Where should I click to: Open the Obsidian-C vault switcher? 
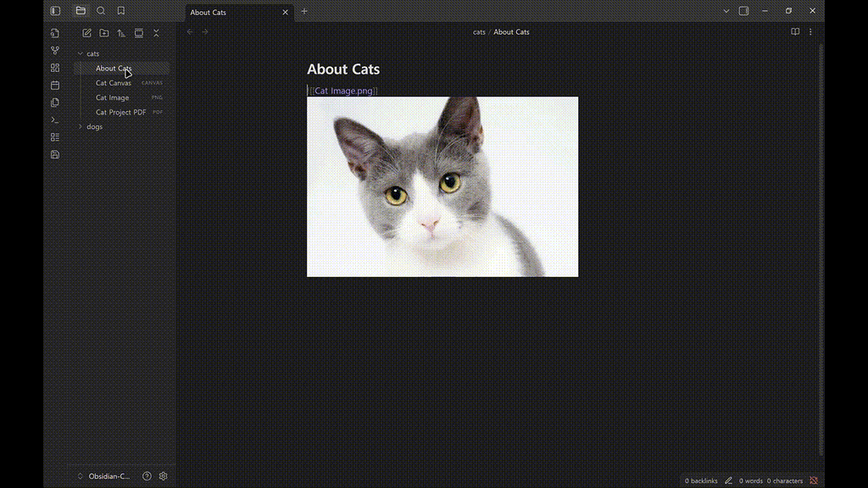(x=108, y=476)
